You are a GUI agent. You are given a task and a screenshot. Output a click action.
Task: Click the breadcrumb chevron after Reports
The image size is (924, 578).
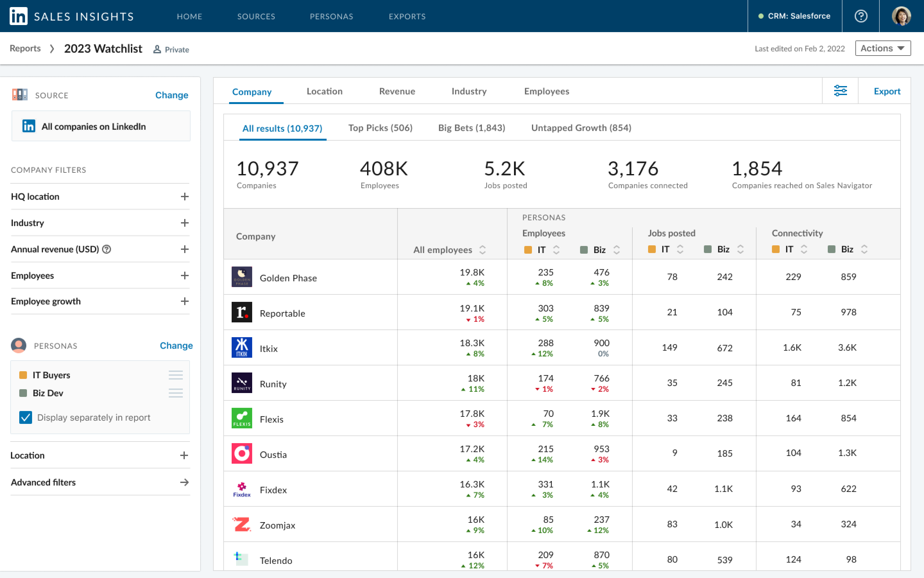tap(52, 48)
